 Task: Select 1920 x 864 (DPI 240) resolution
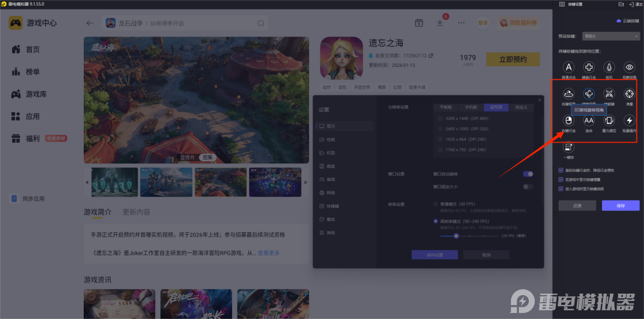[440, 139]
